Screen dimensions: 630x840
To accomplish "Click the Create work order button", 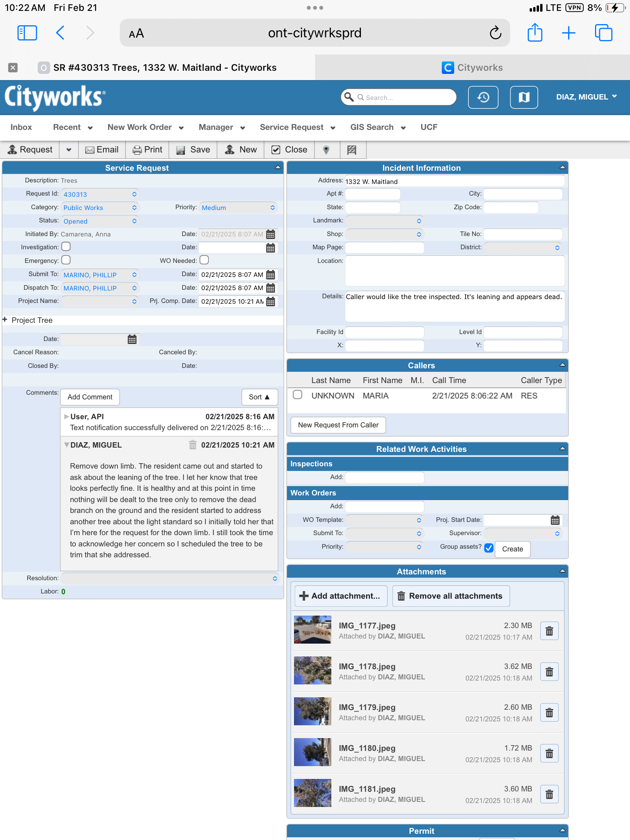I will (513, 549).
